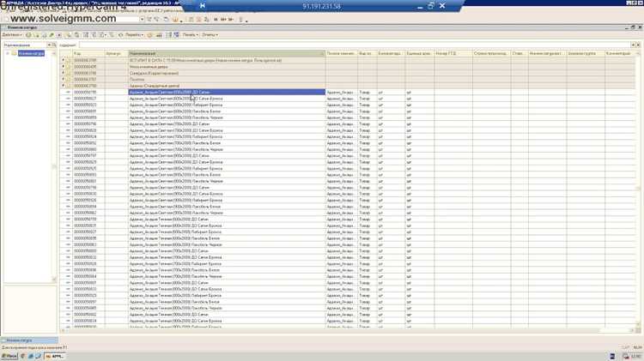This screenshot has height=361, width=644.
Task: Click the add new folder icon in the list toolbar
Action: (x=36, y=35)
